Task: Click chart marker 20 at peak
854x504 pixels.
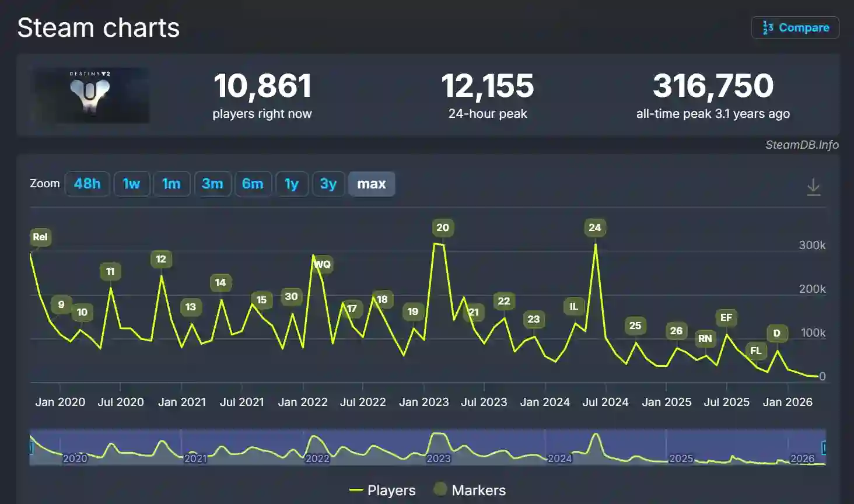Action: click(x=443, y=228)
